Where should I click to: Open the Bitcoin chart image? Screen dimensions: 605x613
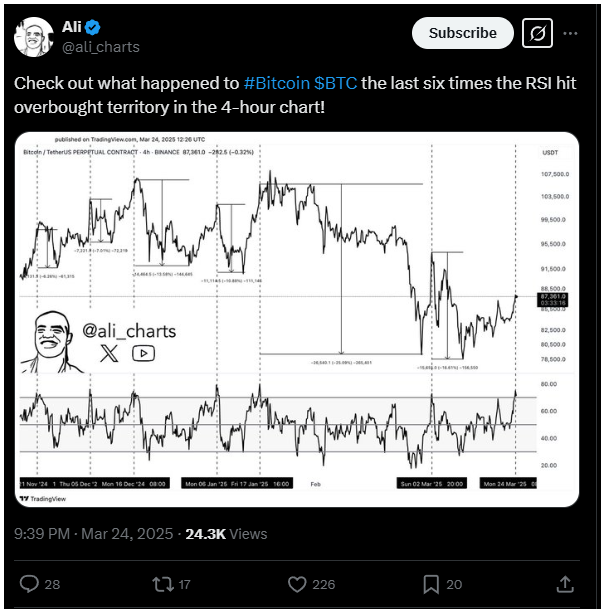pos(297,320)
